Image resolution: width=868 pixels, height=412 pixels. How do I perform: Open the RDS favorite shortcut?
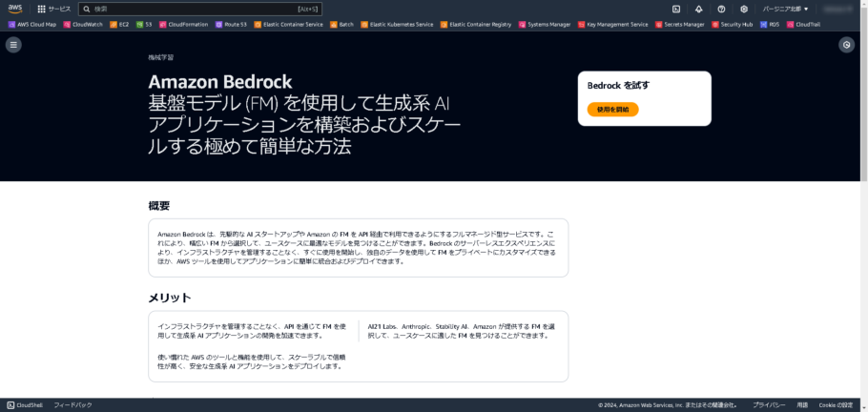click(x=770, y=25)
